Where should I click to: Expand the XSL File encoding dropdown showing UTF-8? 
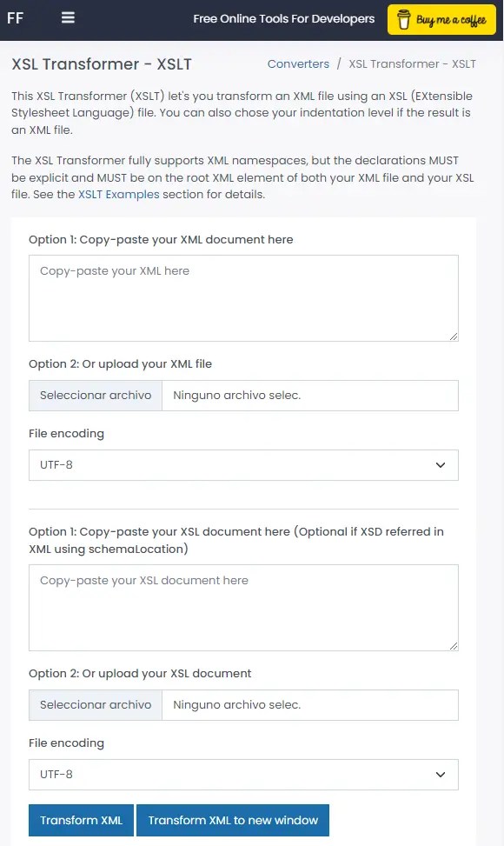(243, 775)
